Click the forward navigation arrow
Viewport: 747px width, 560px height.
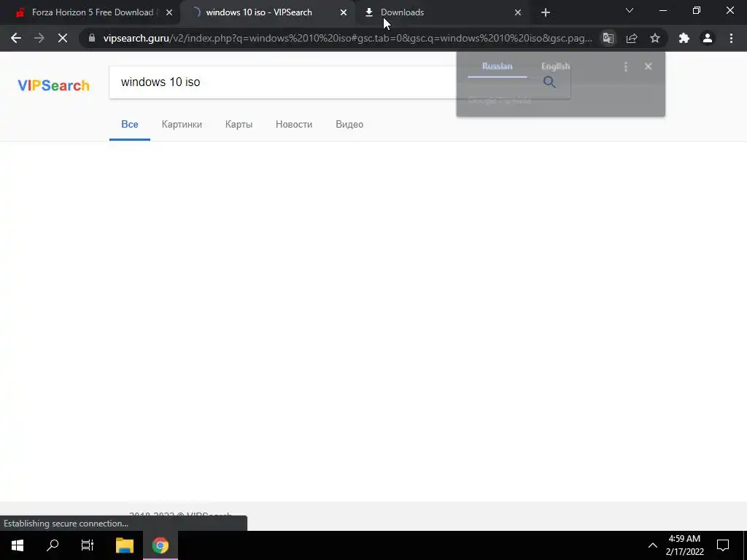click(x=39, y=38)
